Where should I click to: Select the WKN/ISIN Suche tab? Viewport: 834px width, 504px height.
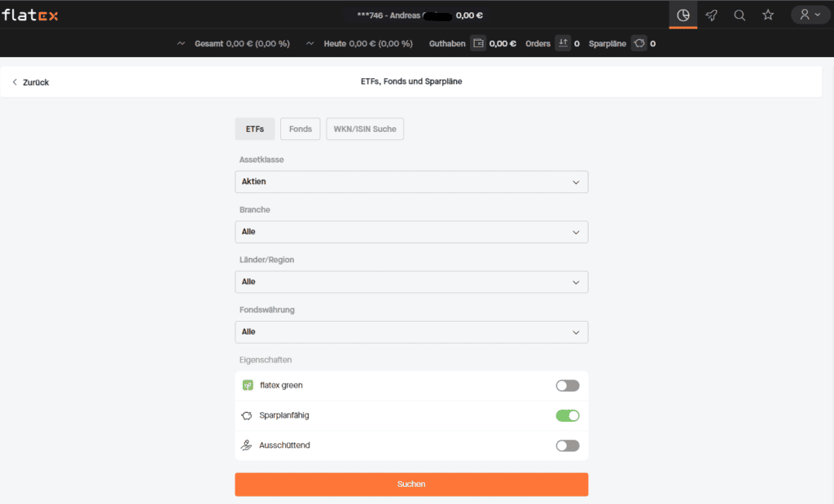point(364,129)
